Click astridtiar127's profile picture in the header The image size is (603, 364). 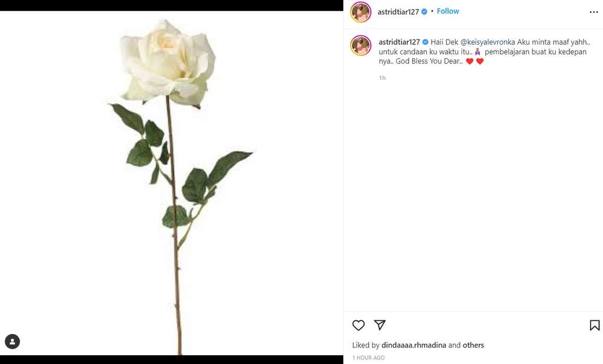tap(360, 12)
